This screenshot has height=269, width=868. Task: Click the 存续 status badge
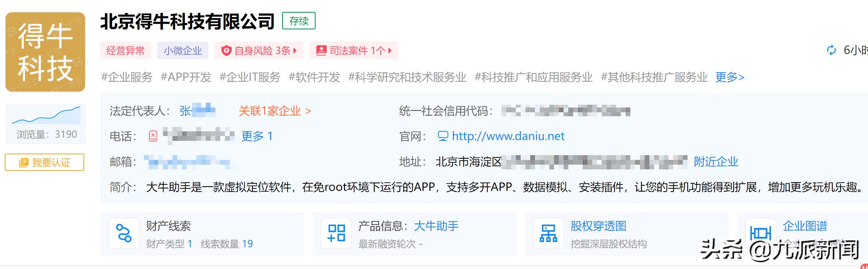[x=299, y=21]
